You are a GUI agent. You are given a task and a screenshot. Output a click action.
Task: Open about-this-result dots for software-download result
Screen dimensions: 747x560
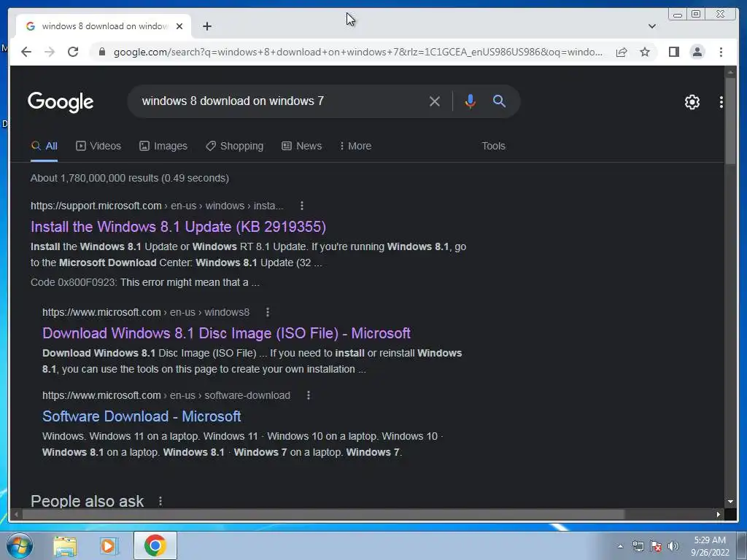(309, 395)
